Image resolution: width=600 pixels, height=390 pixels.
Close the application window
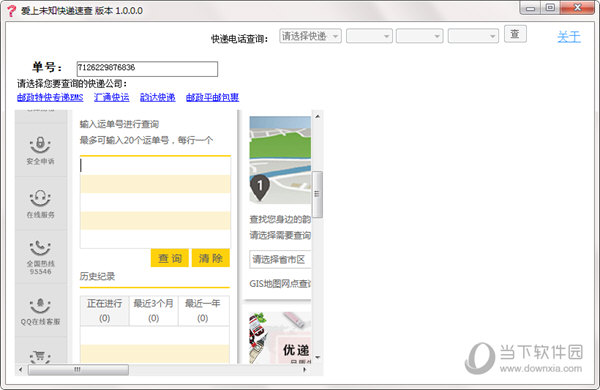pyautogui.click(x=577, y=8)
